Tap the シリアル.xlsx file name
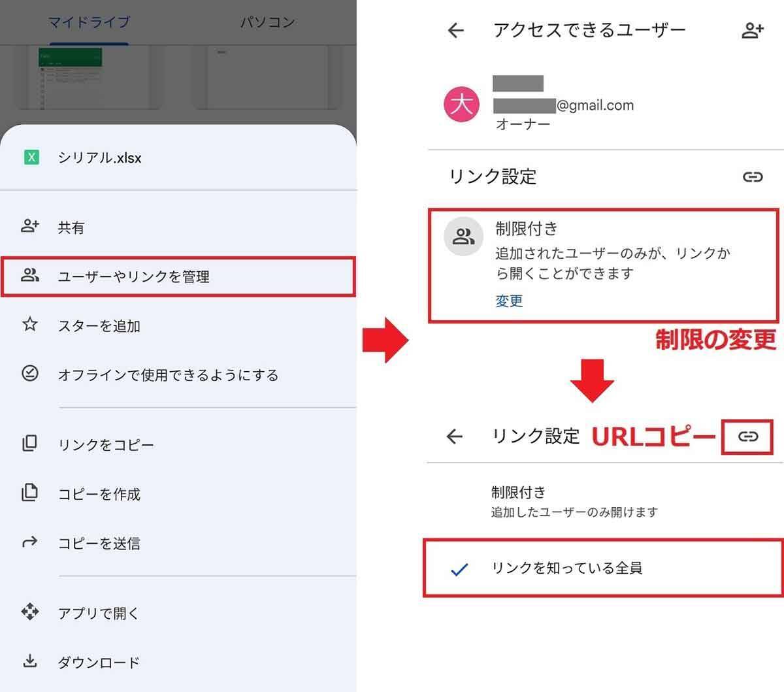Viewport: 784px width, 692px height. coord(100,157)
